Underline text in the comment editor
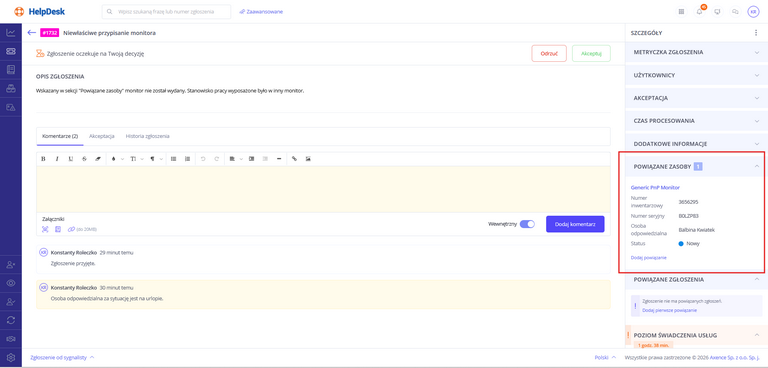 click(x=71, y=159)
